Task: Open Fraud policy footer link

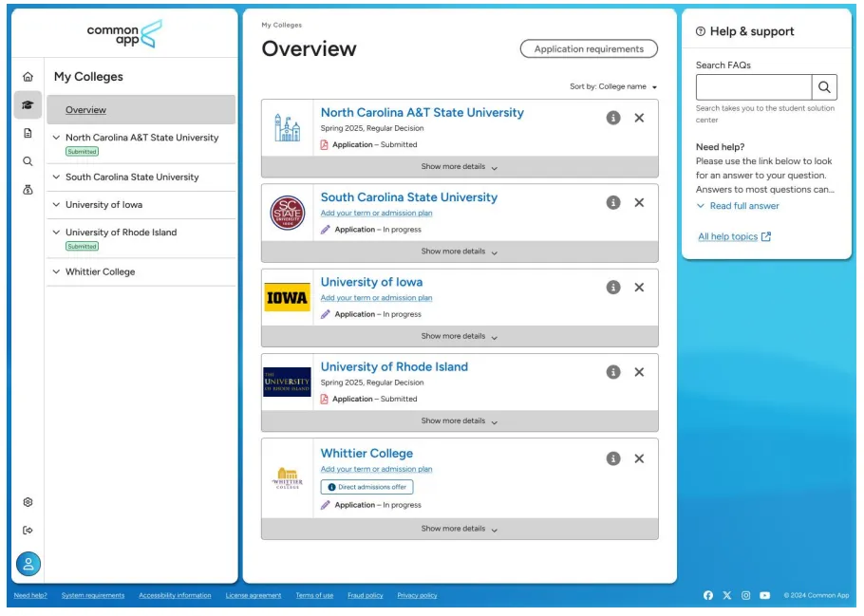Action: click(x=365, y=596)
